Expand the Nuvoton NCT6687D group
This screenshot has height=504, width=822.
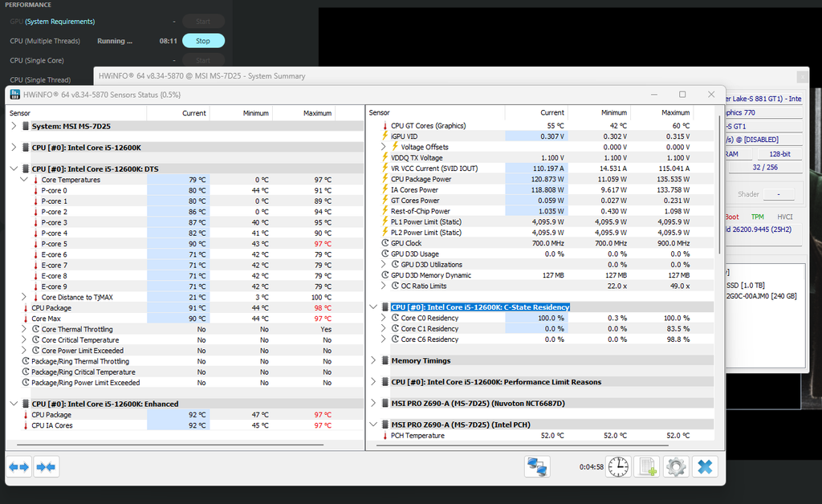click(373, 404)
